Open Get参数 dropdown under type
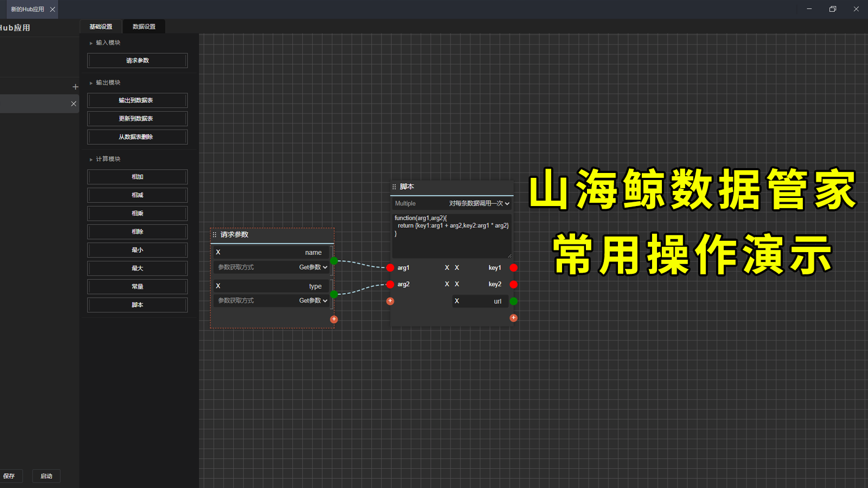The image size is (868, 488). (314, 300)
